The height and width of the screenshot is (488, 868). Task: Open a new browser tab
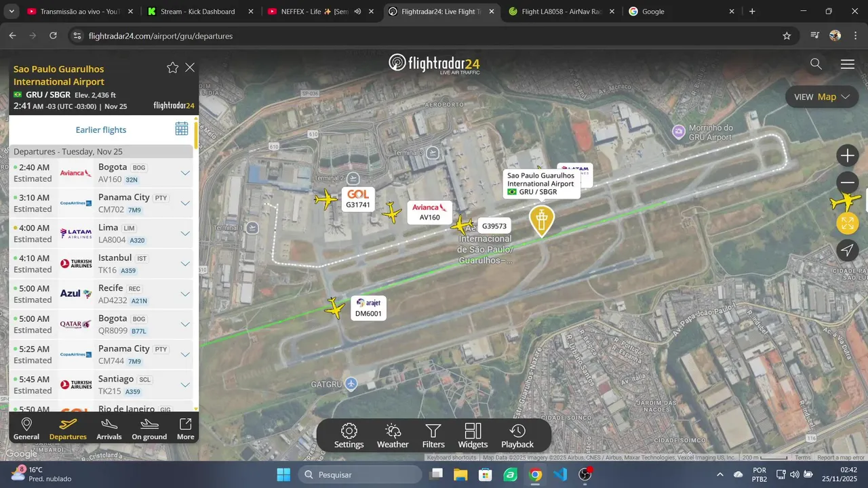pos(752,12)
